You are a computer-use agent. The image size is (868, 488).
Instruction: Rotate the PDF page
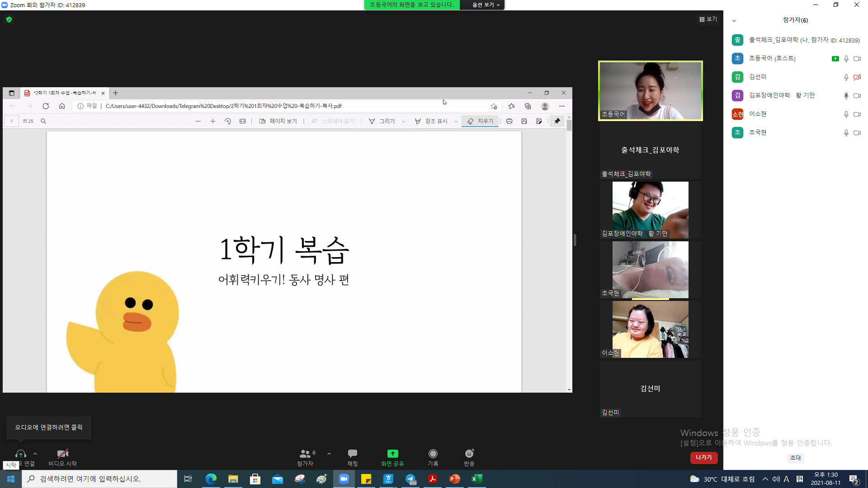(228, 121)
